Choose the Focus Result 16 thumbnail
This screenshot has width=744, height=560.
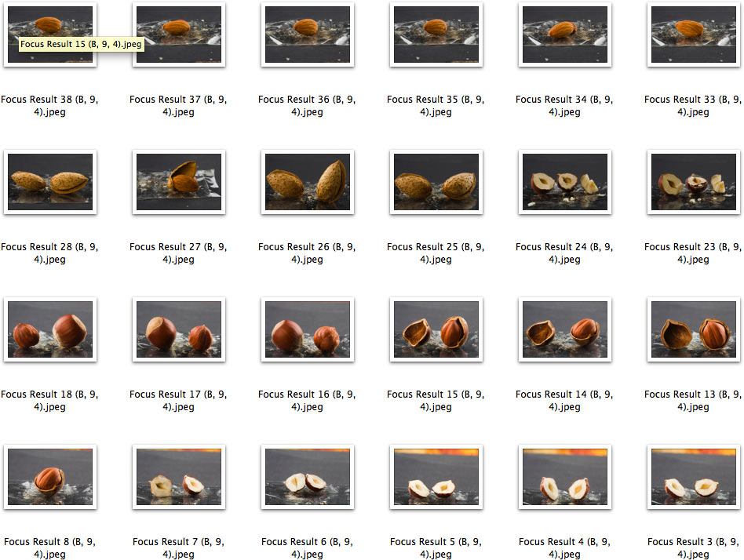(x=308, y=329)
